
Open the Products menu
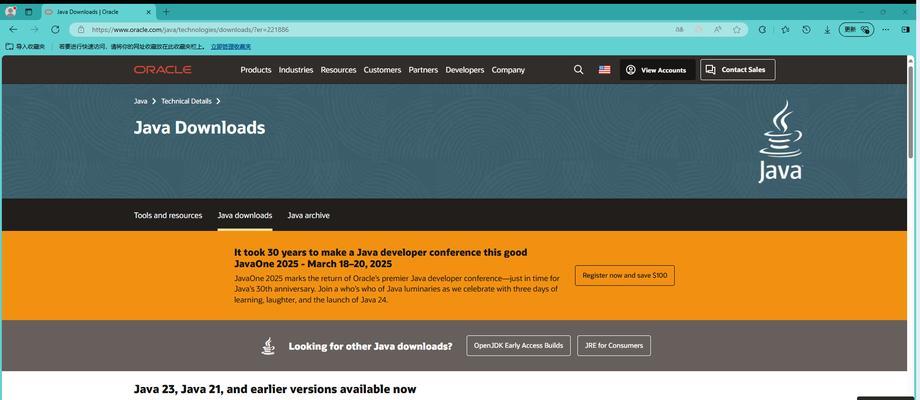click(x=256, y=70)
